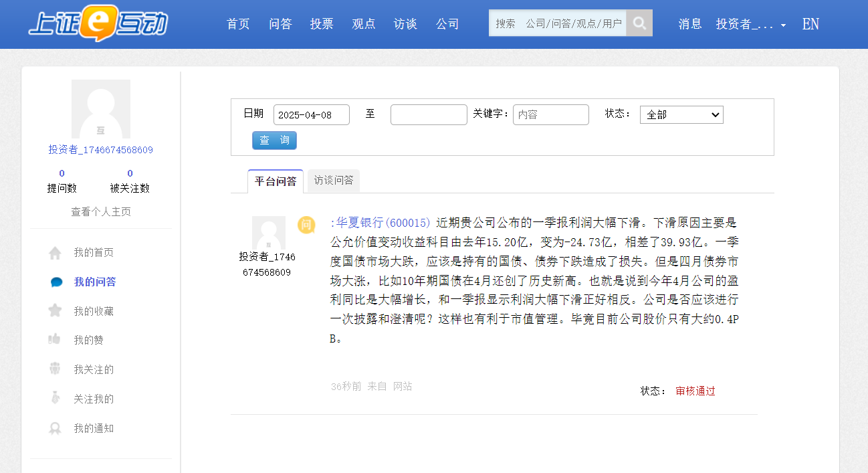This screenshot has height=473, width=868.
Task: Click the start date field 2025-04-08
Action: click(x=312, y=114)
